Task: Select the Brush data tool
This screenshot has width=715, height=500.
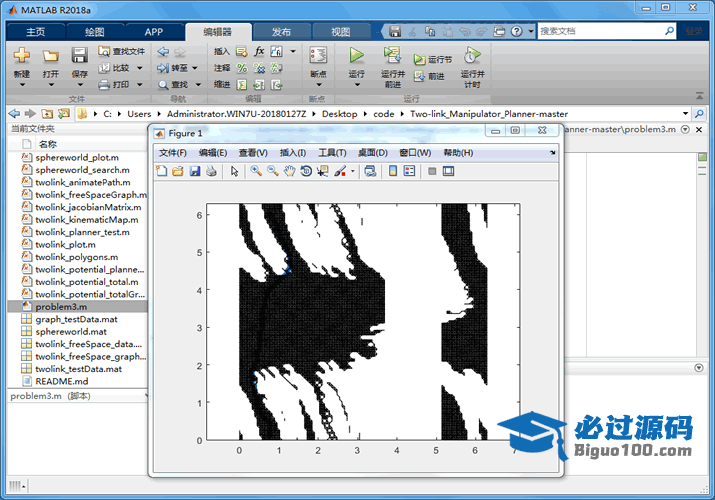Action: 340,171
